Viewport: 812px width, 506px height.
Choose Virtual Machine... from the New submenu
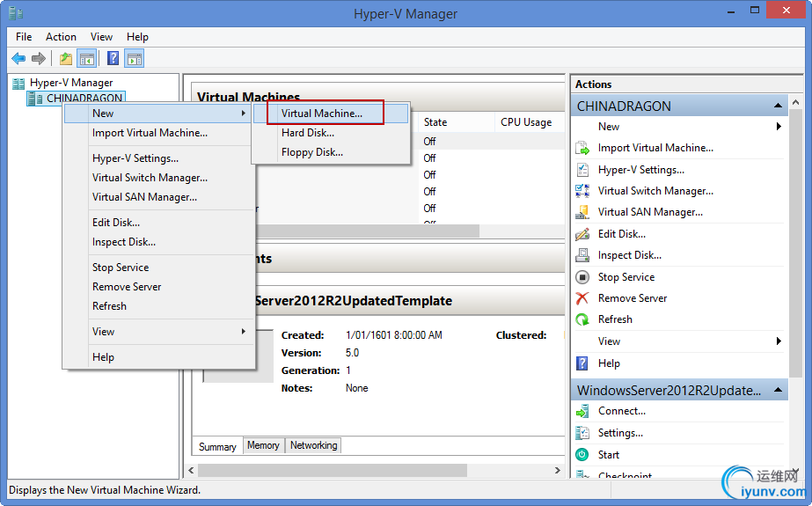click(x=332, y=114)
